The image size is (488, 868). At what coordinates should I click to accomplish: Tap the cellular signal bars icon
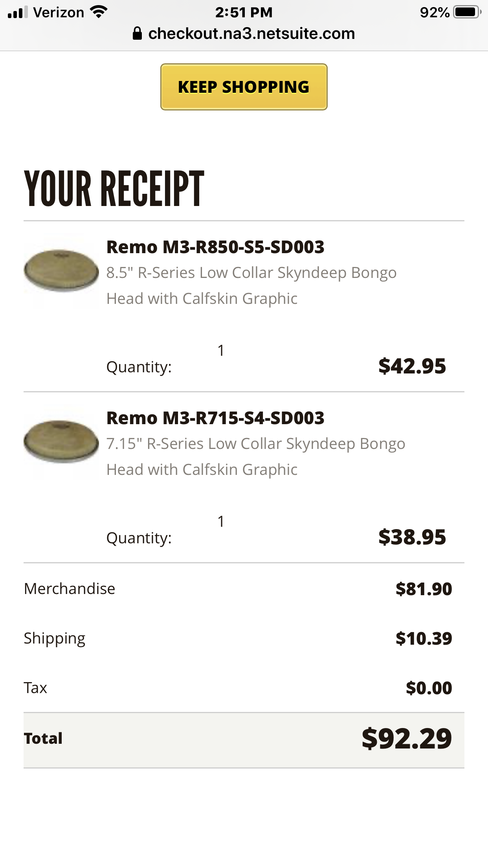pos(18,13)
